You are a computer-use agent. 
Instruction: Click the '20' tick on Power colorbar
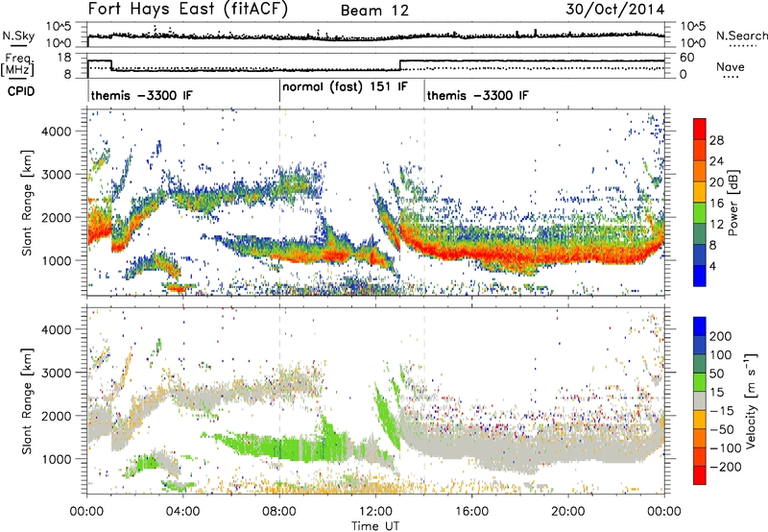716,182
